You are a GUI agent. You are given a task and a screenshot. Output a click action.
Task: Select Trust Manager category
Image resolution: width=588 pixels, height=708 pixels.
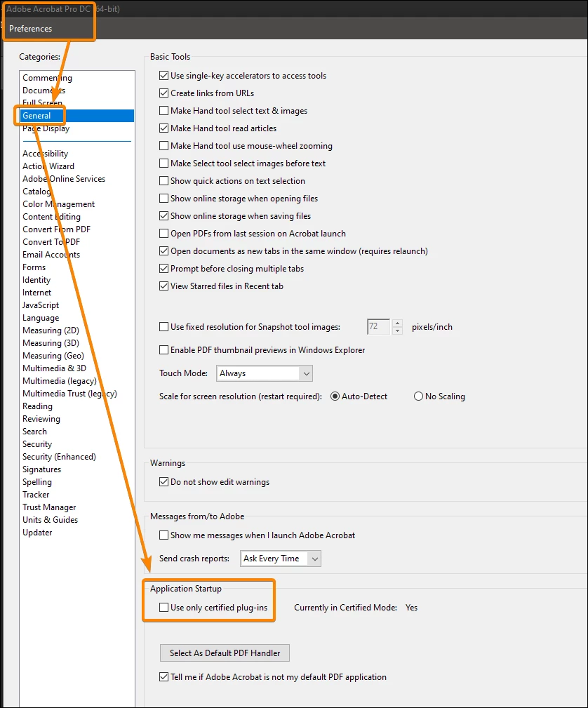point(76,507)
